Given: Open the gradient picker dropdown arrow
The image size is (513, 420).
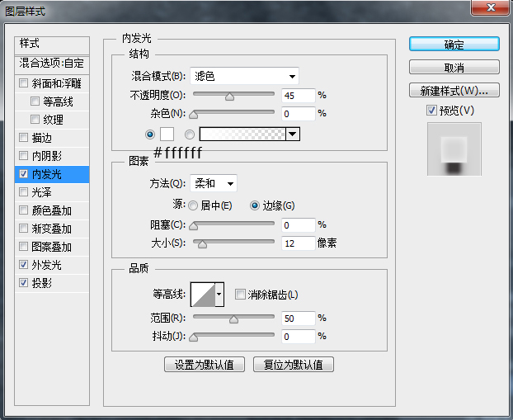Looking at the screenshot, I should tap(293, 134).
